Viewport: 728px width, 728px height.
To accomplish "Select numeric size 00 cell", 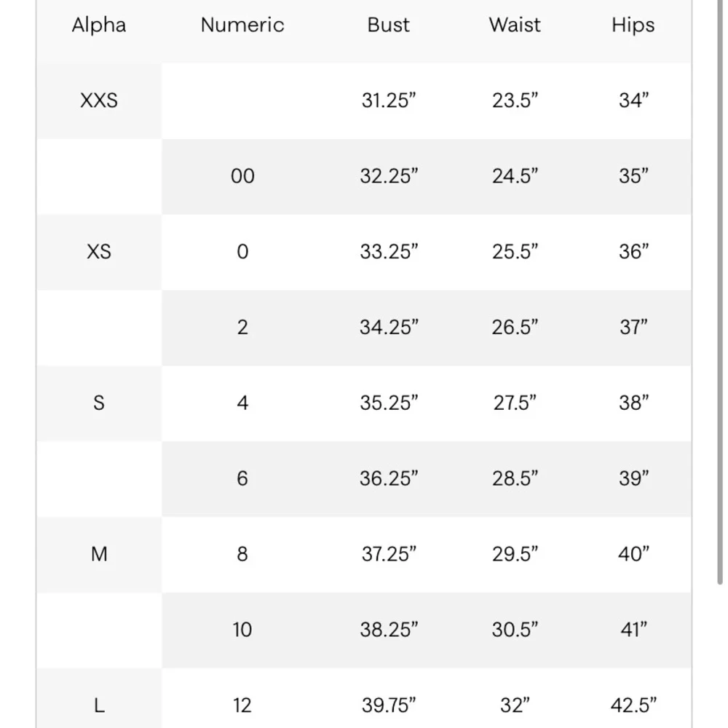I will pos(242,176).
